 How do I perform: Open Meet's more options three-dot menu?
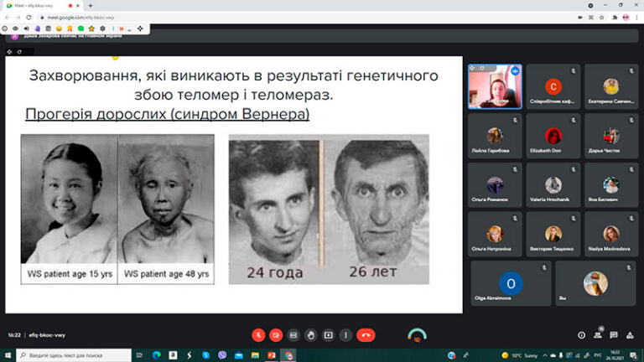point(345,335)
